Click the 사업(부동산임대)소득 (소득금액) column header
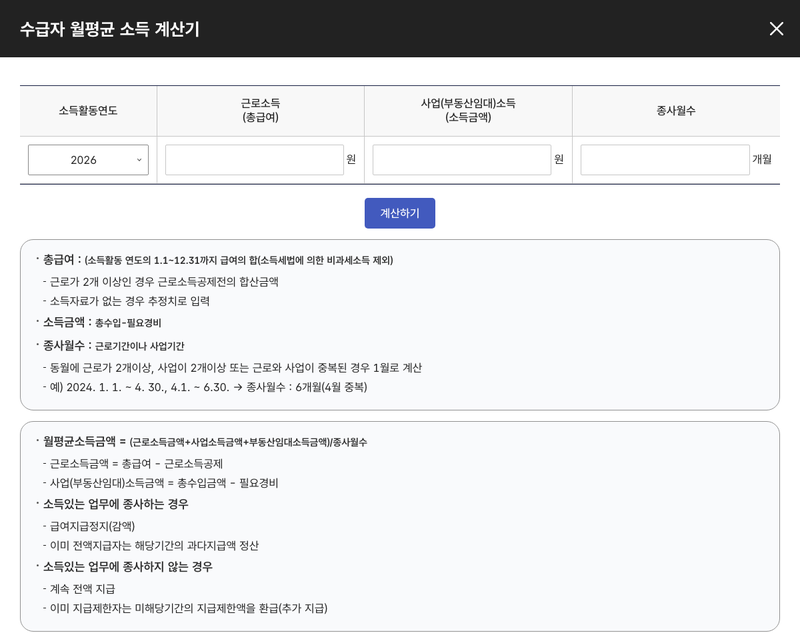 (x=468, y=110)
